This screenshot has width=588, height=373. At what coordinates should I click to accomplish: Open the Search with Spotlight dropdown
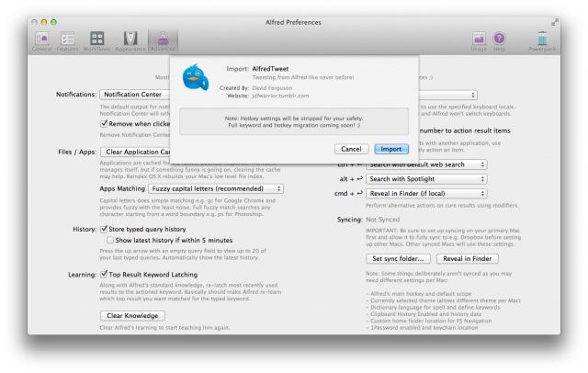click(426, 179)
